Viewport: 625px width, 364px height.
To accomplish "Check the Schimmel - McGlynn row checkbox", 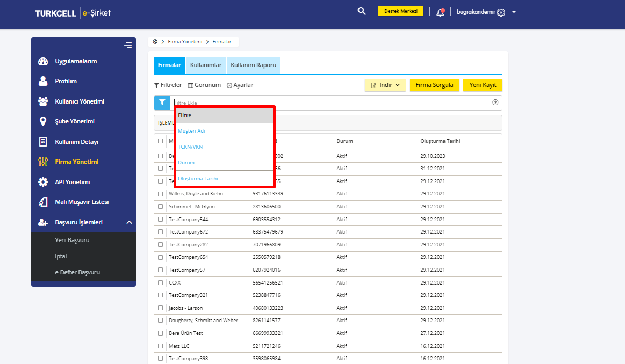I will [x=160, y=207].
